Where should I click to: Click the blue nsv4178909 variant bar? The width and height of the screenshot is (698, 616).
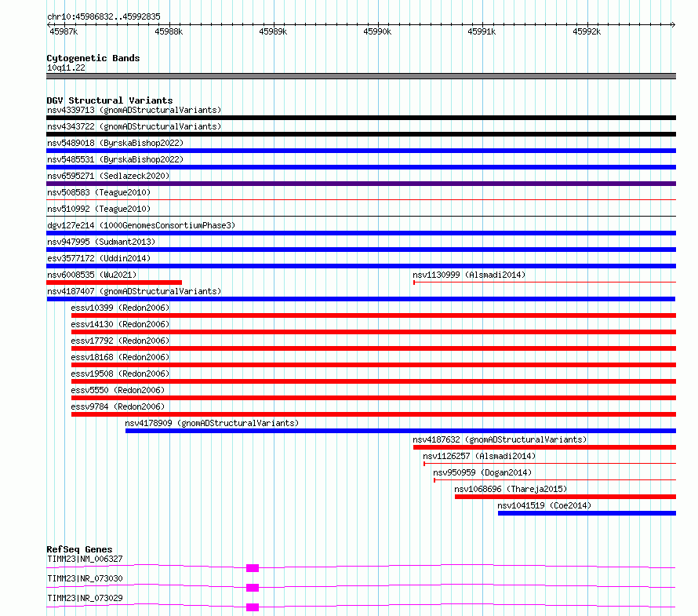(x=401, y=431)
